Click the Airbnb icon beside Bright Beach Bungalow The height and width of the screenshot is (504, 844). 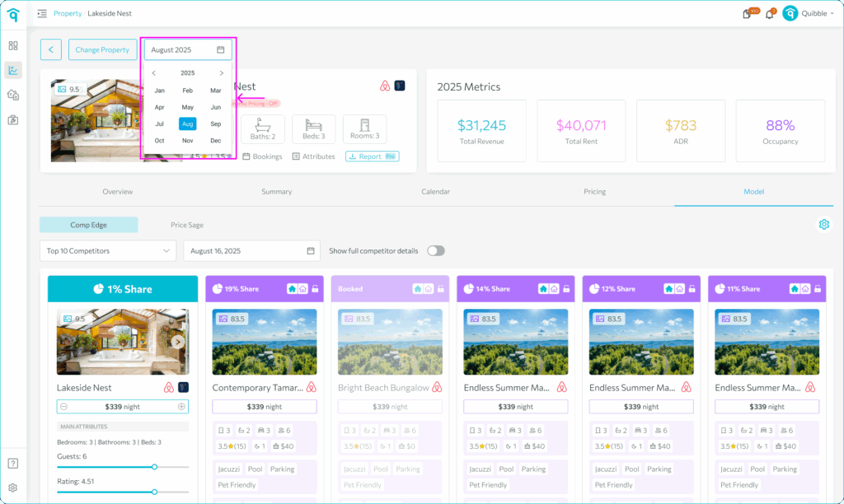point(437,387)
